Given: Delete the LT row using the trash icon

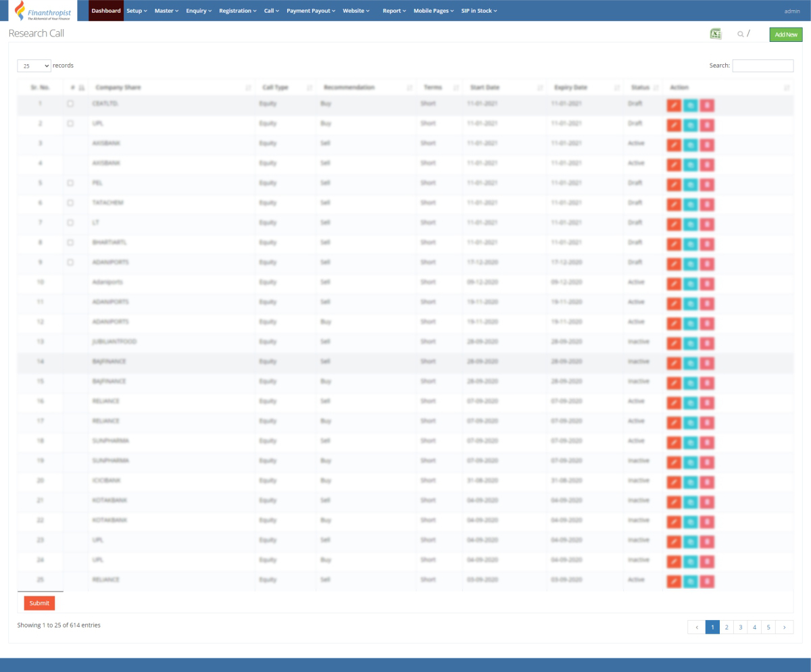Looking at the screenshot, I should [706, 224].
